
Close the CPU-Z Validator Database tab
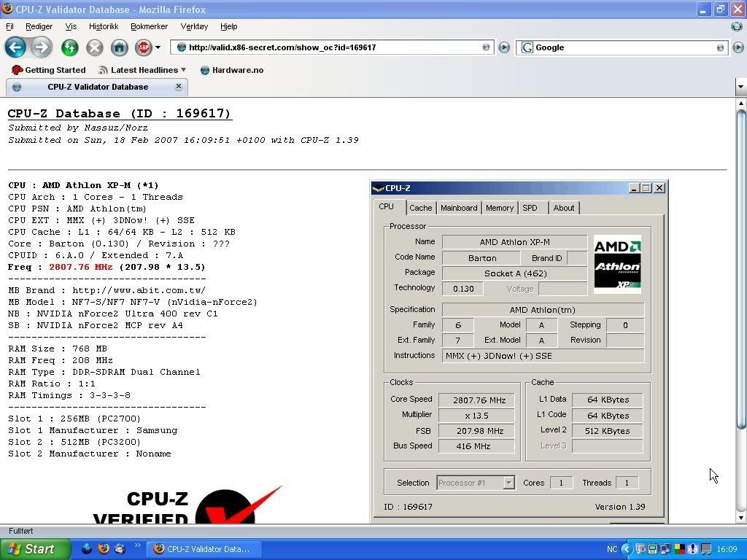(179, 86)
